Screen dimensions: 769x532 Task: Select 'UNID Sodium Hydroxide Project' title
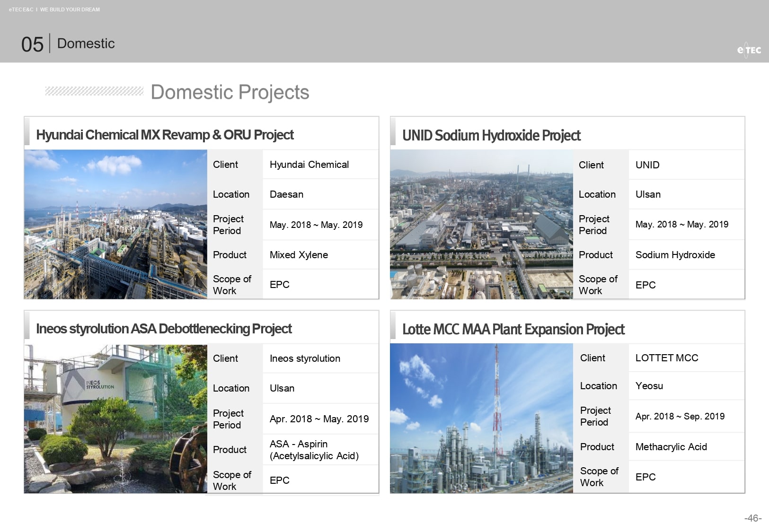click(491, 135)
